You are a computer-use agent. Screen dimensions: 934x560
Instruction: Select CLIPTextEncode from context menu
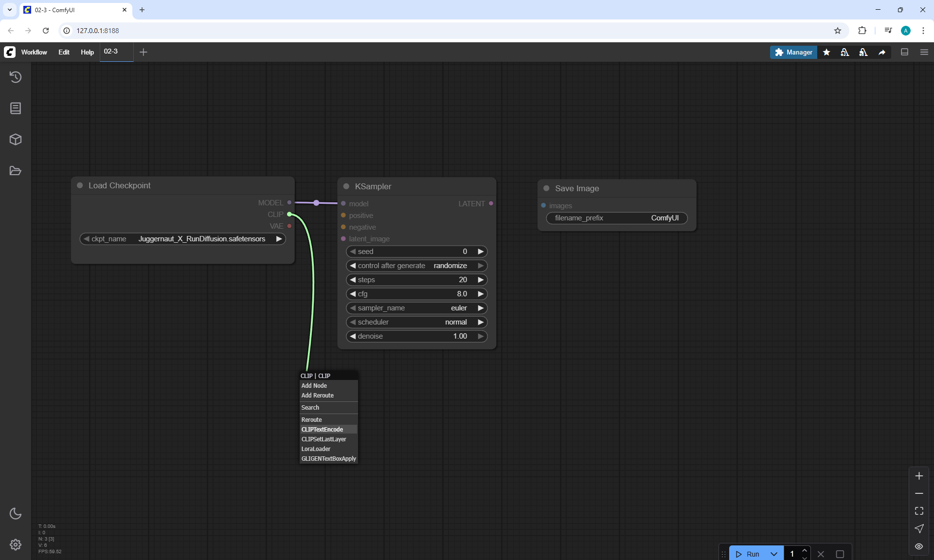point(322,429)
